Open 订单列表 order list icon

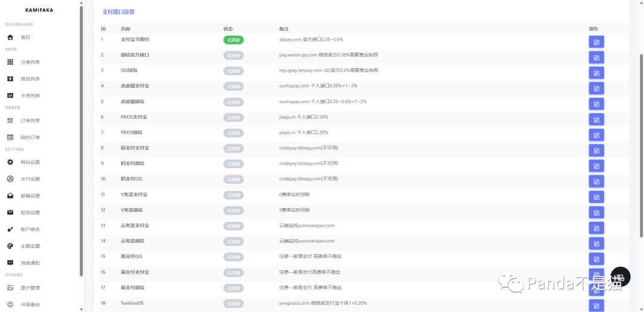11,121
